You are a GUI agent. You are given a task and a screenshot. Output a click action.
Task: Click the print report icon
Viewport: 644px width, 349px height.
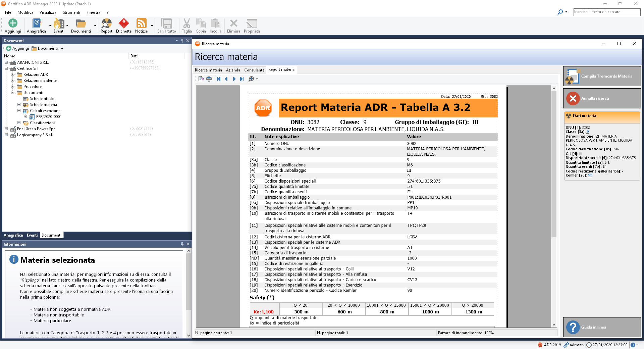pyautogui.click(x=209, y=79)
